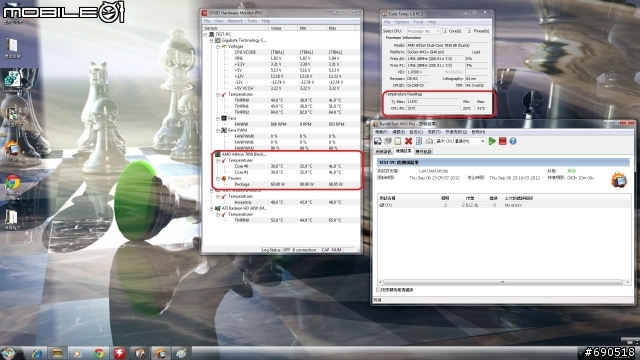
Task: Collapse Temperatures group under Gigabyte board
Action: tap(218, 94)
